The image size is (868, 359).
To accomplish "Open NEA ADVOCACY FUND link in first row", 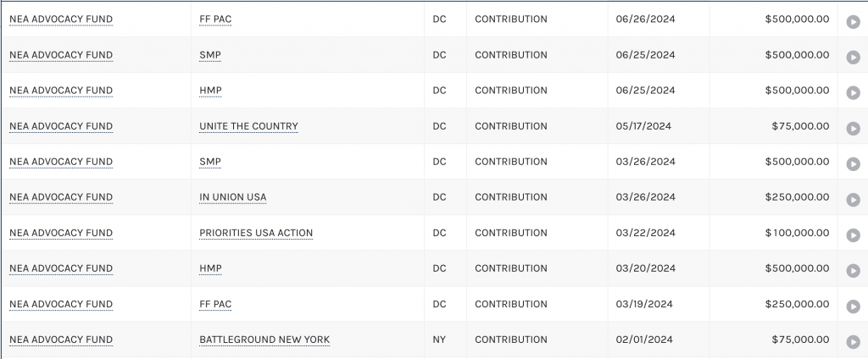I will point(61,19).
